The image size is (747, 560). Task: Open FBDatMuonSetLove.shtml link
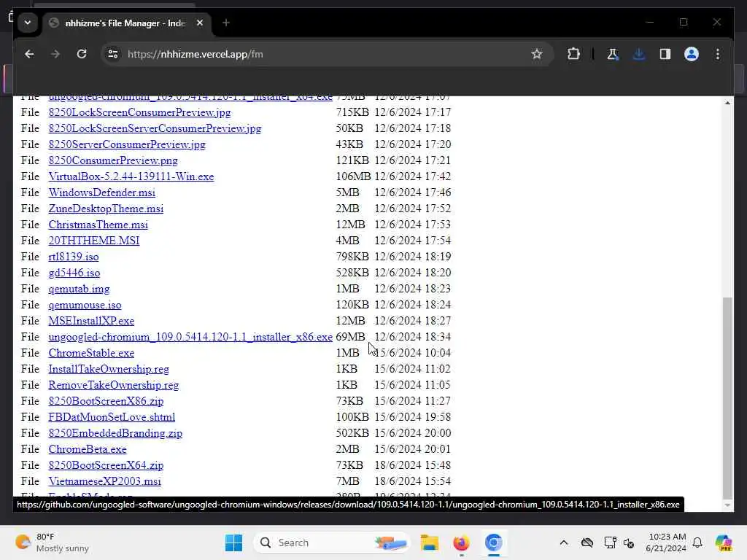pos(112,417)
